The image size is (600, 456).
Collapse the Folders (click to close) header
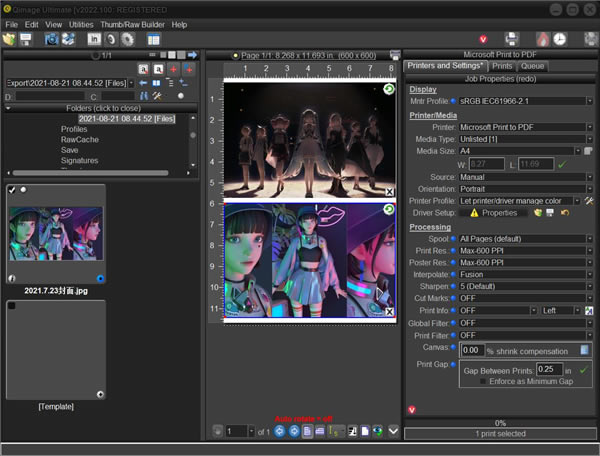point(101,108)
